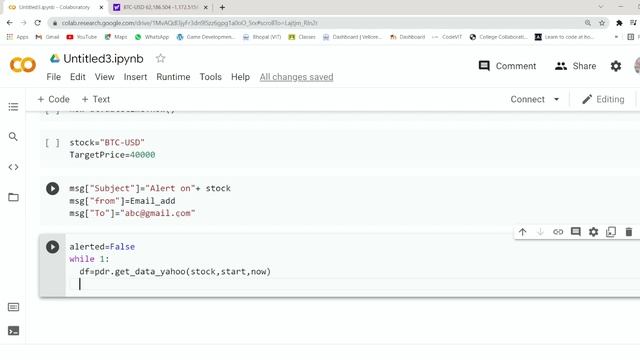Open the Insert menu
640x360 pixels.
click(x=135, y=77)
